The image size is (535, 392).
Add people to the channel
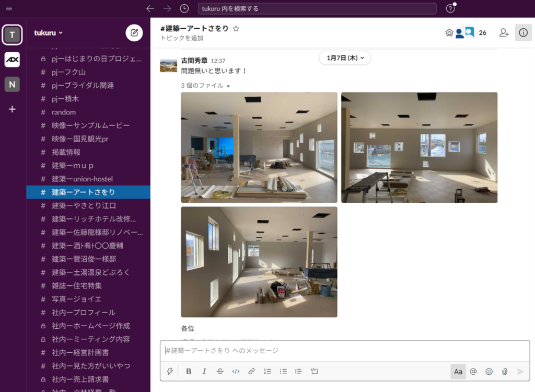(503, 32)
